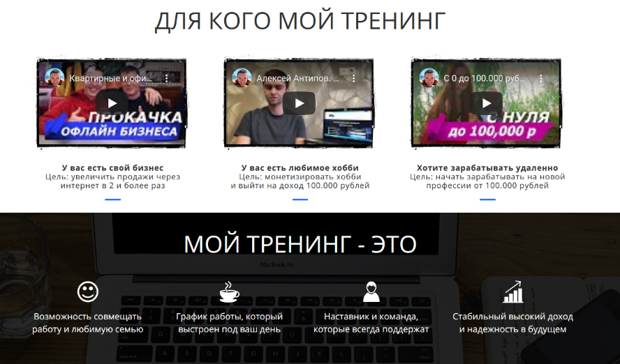Click the channel avatar on the С 0 до 100.000 руб video
620x364 pixels.
click(429, 78)
